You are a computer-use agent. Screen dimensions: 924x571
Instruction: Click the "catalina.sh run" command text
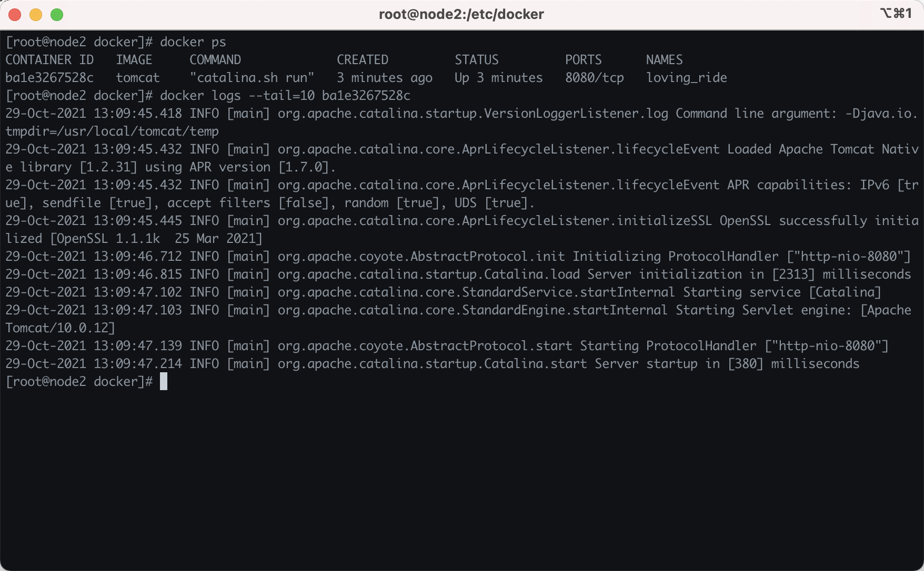click(x=252, y=78)
